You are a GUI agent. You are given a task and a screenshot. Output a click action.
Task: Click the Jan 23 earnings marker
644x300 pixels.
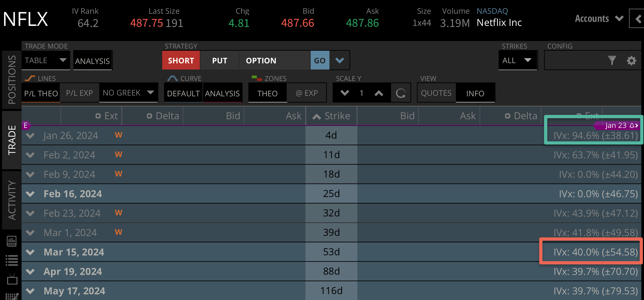click(x=618, y=125)
